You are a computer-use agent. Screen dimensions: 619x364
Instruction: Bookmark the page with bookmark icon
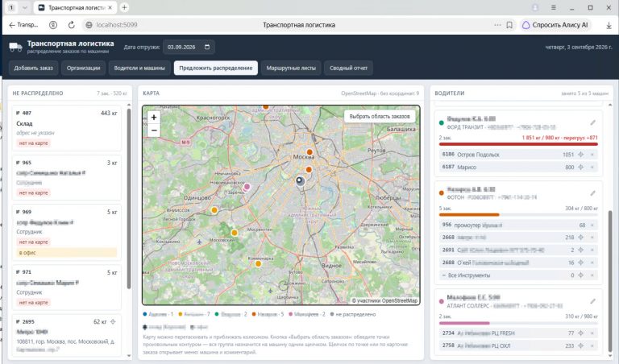point(509,25)
